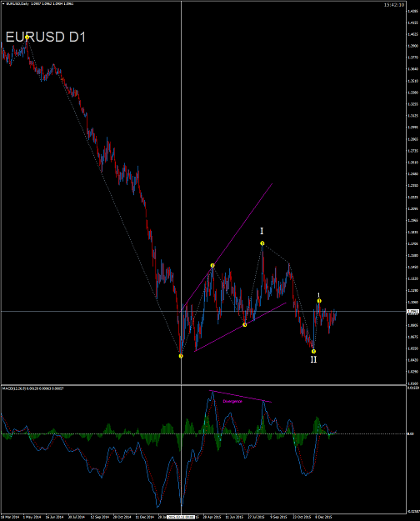Click the 8 Dec 2015 date label
The width and height of the screenshot is (420, 521).
323,517
